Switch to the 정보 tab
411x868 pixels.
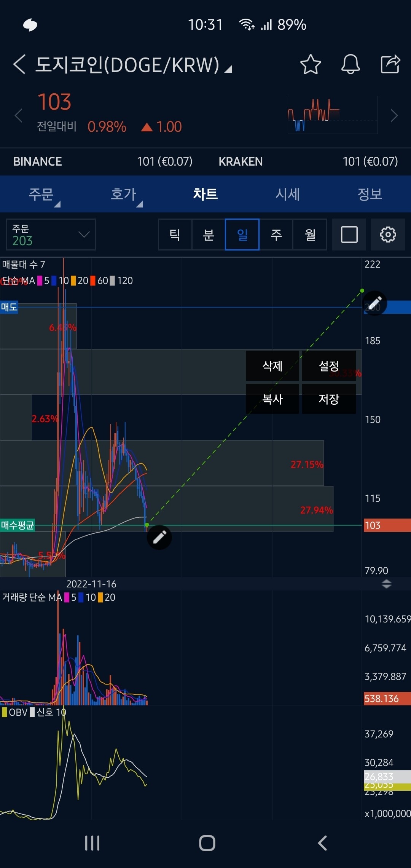coord(370,194)
